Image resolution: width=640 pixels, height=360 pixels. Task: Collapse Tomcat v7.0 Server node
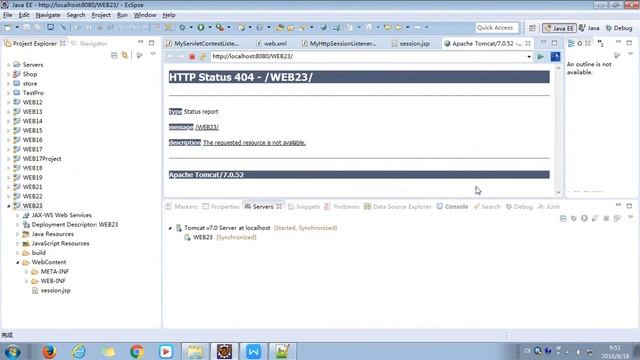pyautogui.click(x=170, y=228)
